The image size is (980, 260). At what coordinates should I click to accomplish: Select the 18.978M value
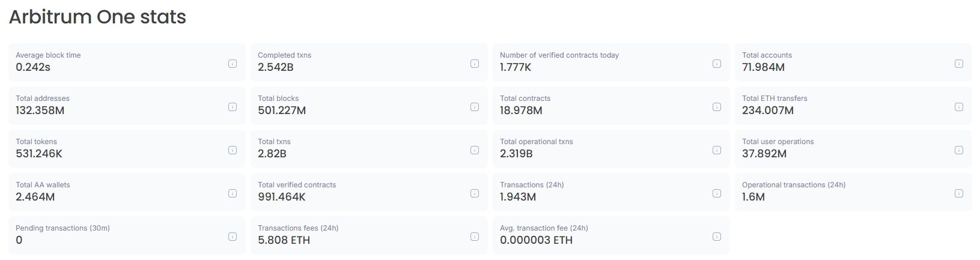point(521,110)
